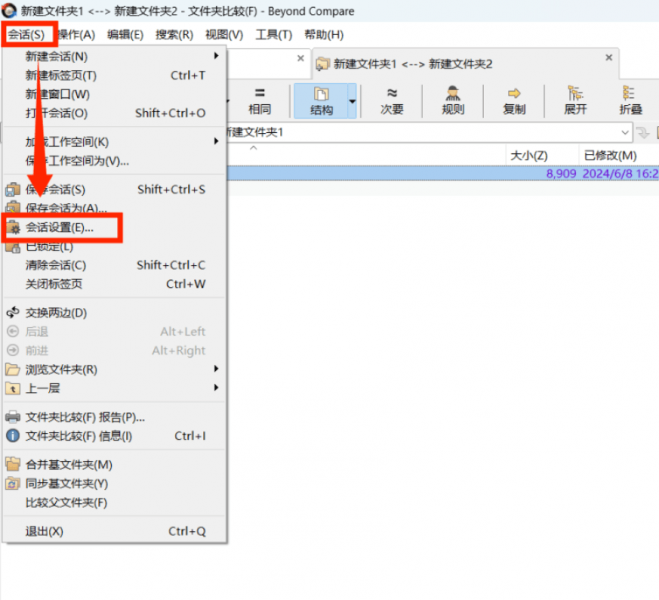This screenshot has width=659, height=600.
Task: Expand the 新建会话(N) submenu
Action: click(114, 56)
